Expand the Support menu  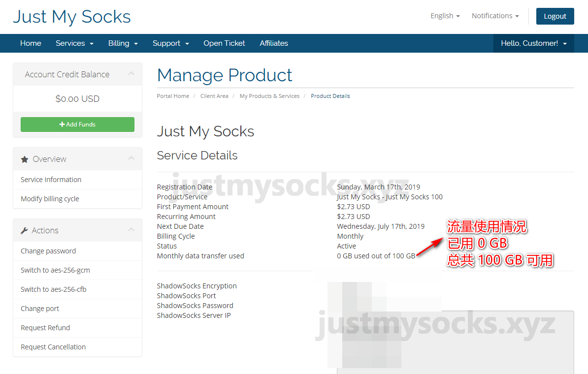(170, 43)
